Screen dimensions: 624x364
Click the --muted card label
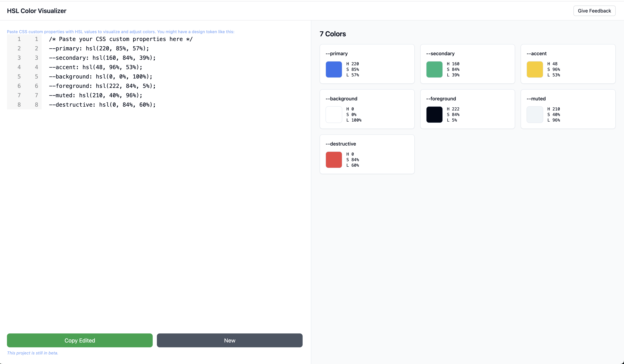(x=536, y=98)
